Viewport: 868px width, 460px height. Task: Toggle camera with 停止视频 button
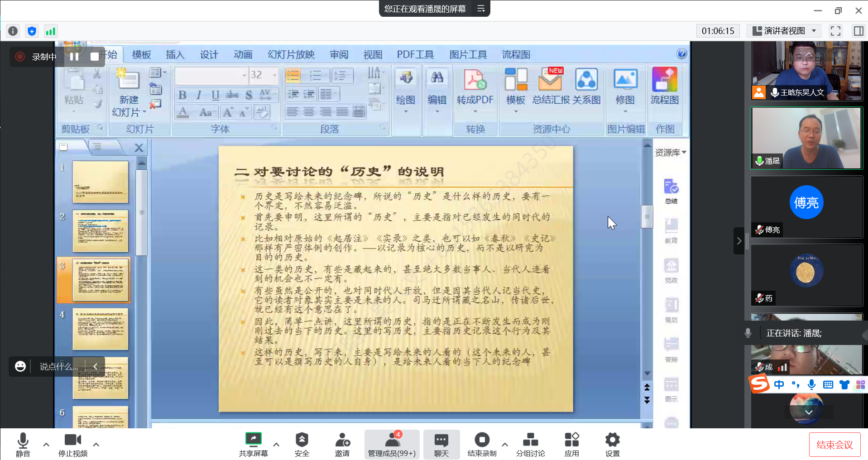tap(72, 444)
